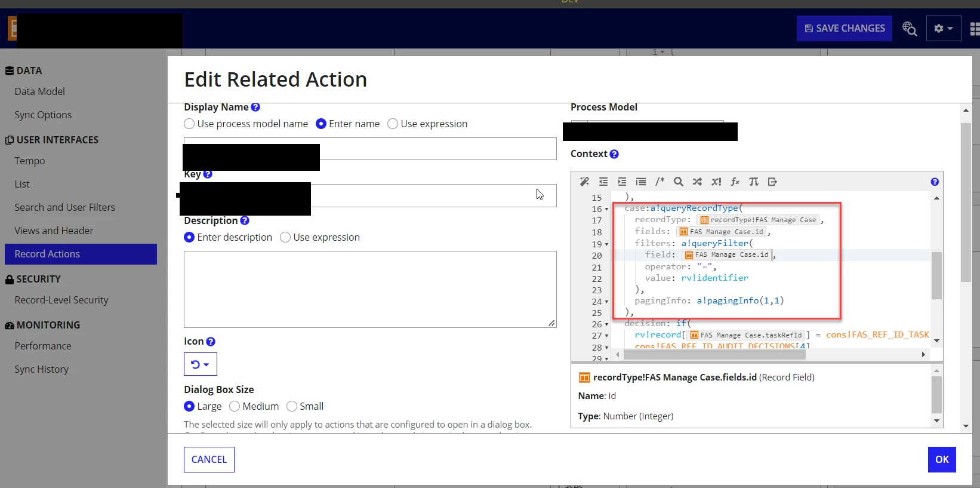Select Use process model name radio
This screenshot has width=980, height=488.
[189, 124]
